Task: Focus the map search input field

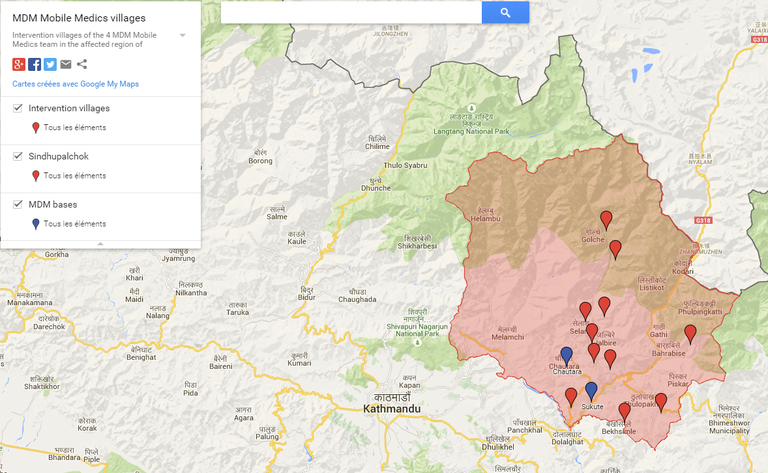Action: tap(351, 12)
